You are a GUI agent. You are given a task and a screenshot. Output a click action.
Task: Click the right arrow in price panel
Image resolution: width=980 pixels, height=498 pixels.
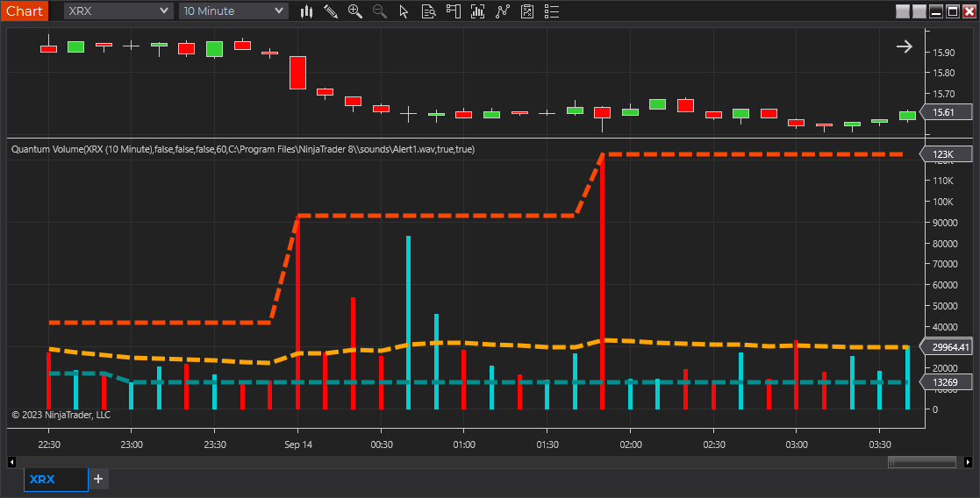[x=904, y=46]
